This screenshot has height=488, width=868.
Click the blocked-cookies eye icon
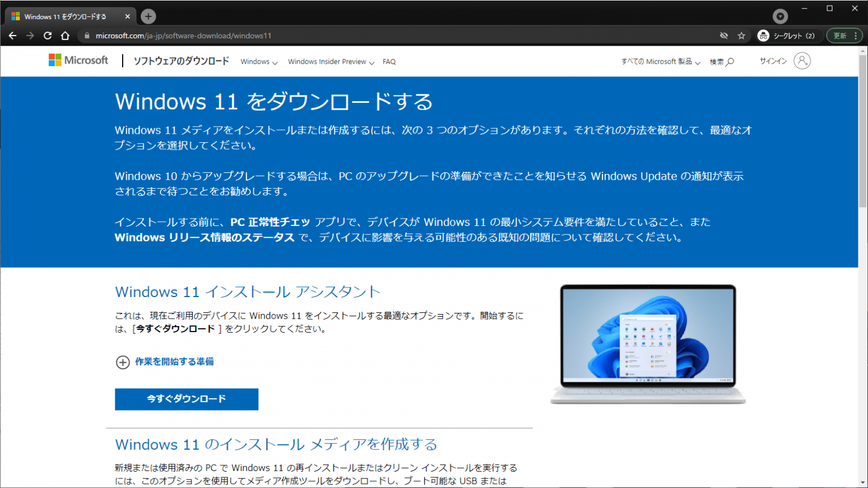coord(724,35)
